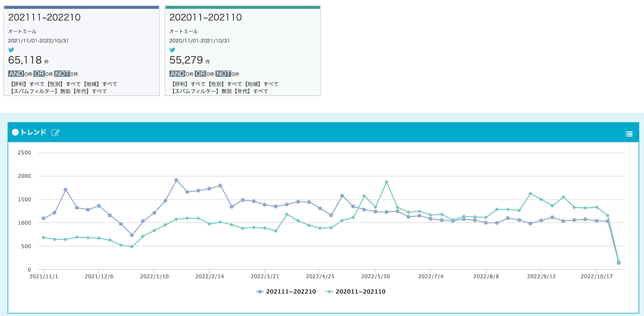The width and height of the screenshot is (644, 316).
Task: Click the highest blue data point near 1900
Action: point(176,180)
